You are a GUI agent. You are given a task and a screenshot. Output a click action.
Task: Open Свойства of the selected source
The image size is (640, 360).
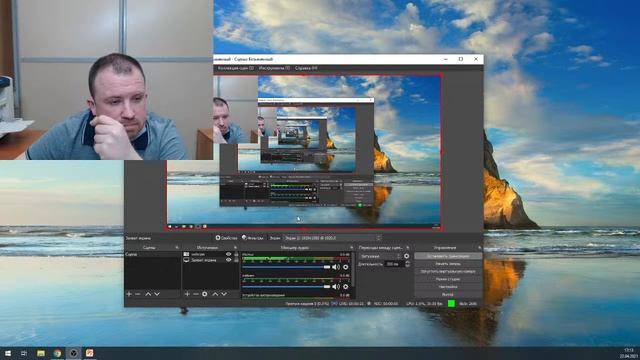pyautogui.click(x=226, y=238)
